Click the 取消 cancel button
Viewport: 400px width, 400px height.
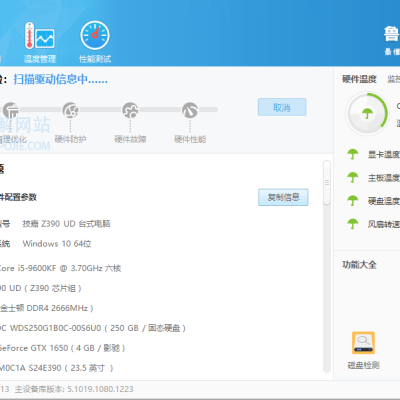[x=282, y=107]
